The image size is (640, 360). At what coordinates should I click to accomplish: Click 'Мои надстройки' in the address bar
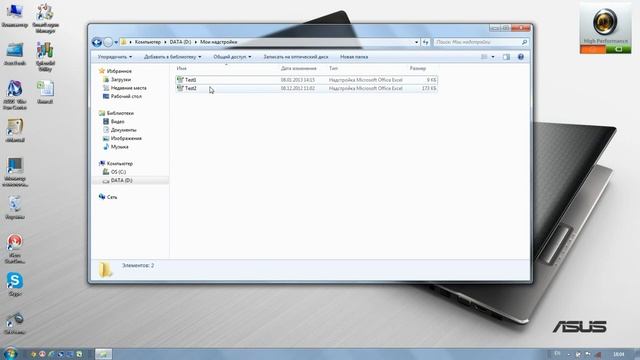218,42
